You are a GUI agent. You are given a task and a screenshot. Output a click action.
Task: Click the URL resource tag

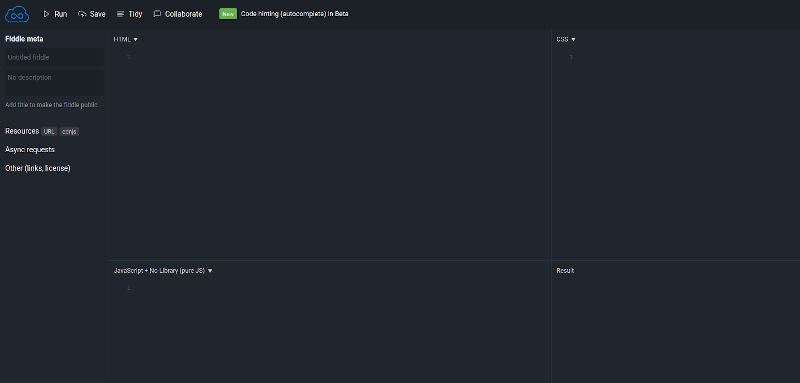tap(49, 132)
